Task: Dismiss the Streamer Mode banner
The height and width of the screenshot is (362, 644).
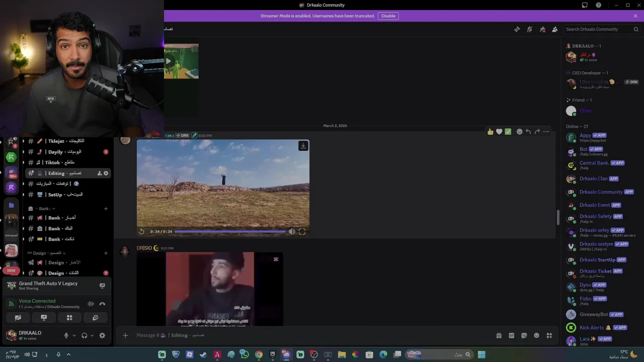Action: (635, 16)
